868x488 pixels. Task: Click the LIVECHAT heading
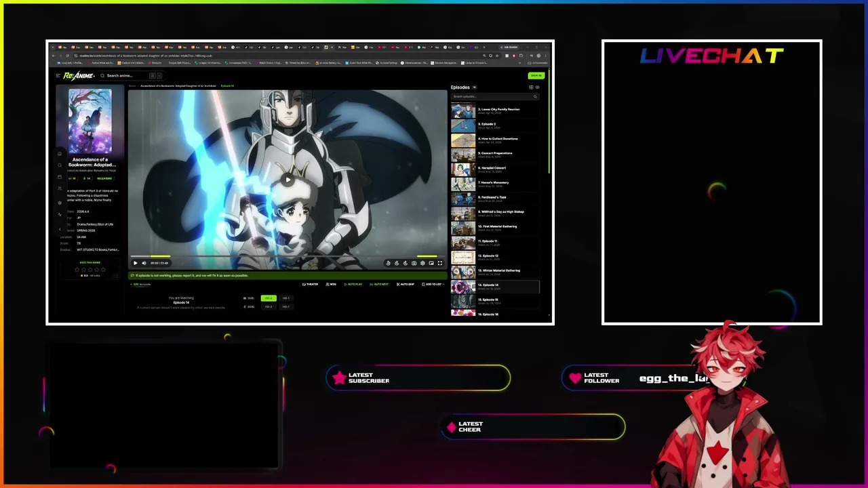point(712,56)
